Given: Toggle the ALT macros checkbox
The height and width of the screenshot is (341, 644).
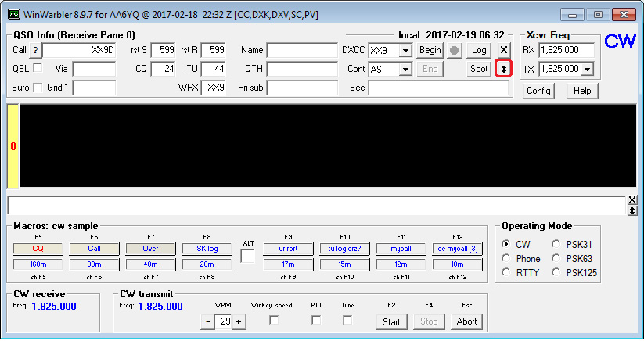Looking at the screenshot, I should point(247,257).
